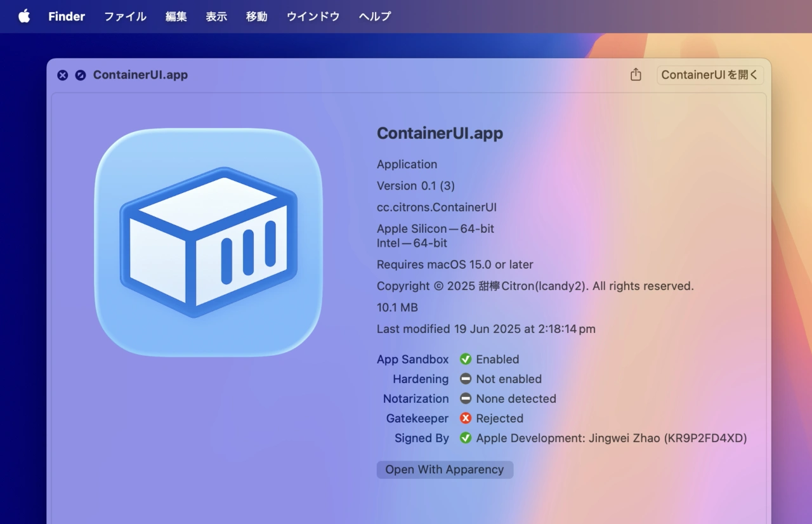The image size is (812, 524).
Task: Click the gray Notarization status icon
Action: click(x=466, y=398)
